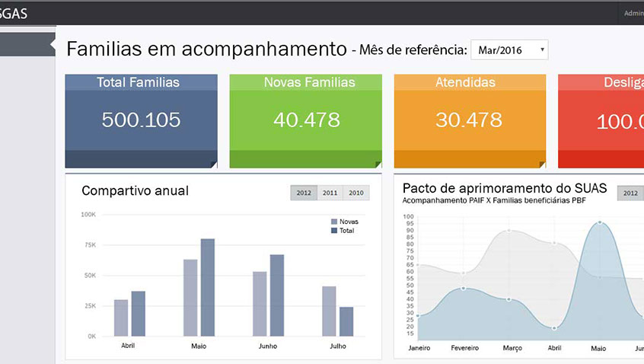Open the orange Atendidas card

(x=469, y=120)
